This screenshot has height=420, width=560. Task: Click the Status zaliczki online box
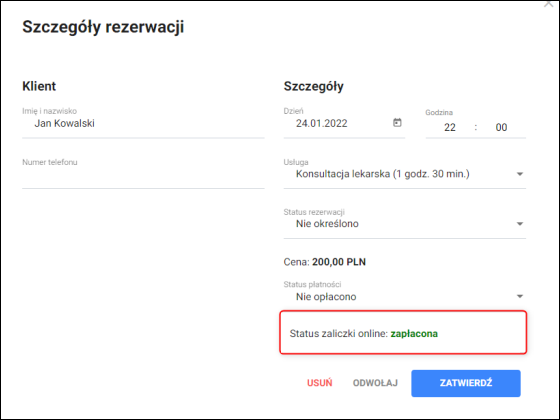click(403, 332)
